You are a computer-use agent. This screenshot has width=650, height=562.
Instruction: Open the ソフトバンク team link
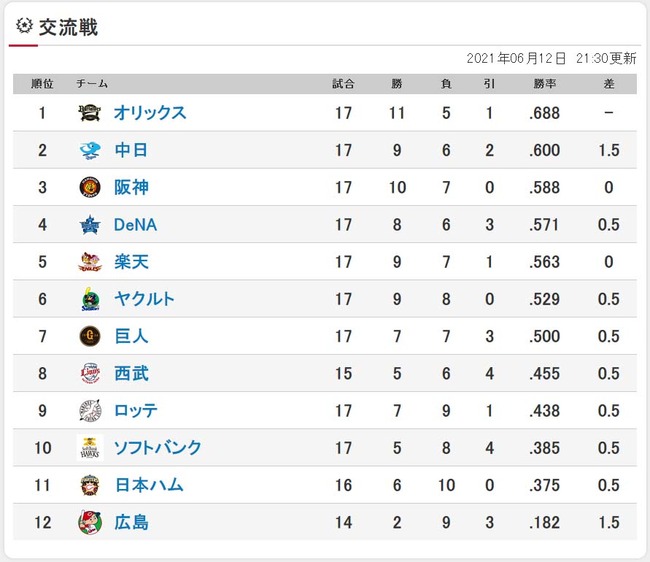click(158, 448)
